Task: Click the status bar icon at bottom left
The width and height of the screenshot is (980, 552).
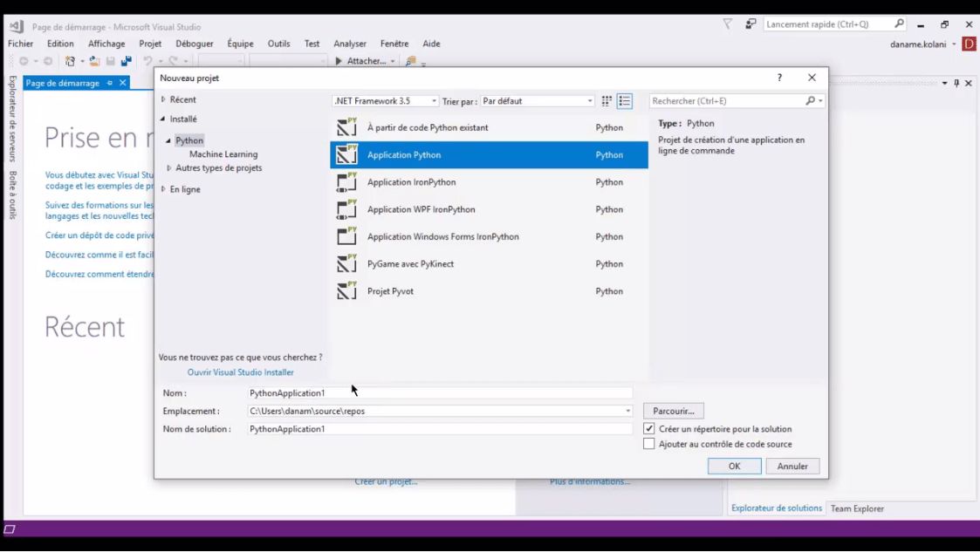Action: click(10, 529)
